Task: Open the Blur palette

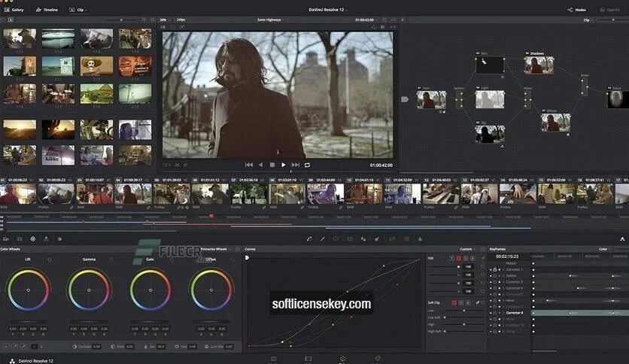Action: click(363, 239)
